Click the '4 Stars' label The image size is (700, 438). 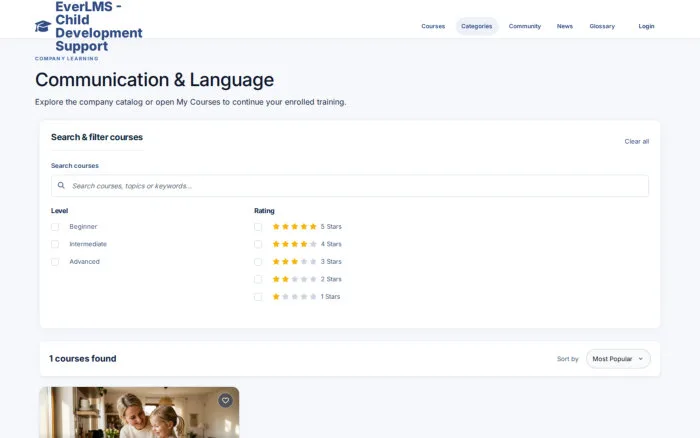[331, 244]
